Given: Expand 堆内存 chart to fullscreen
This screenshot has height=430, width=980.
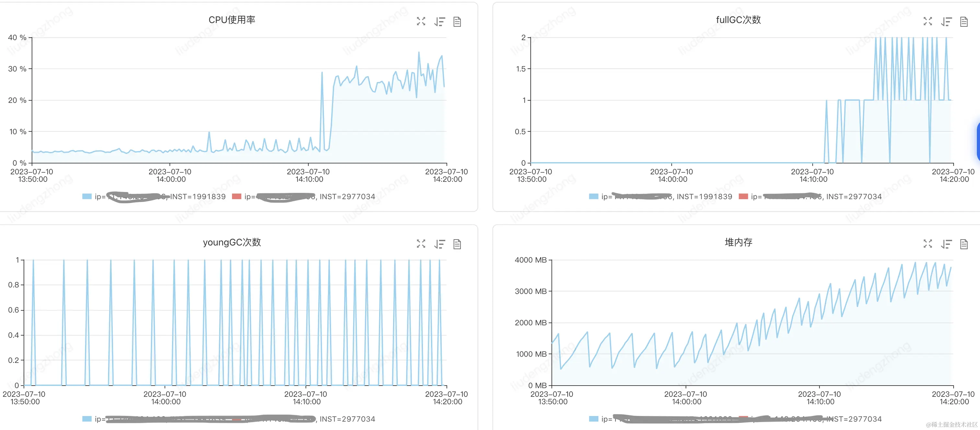Looking at the screenshot, I should 927,244.
